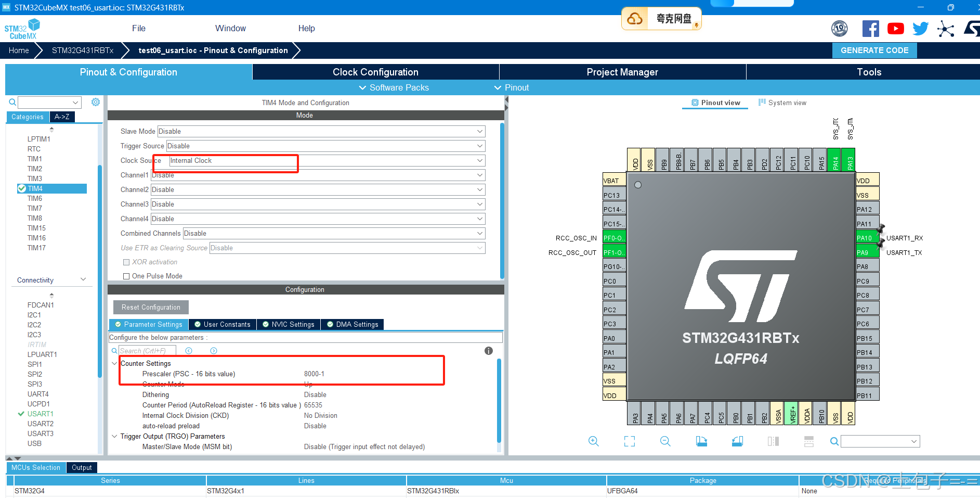
Task: Expand the Software Packs menu
Action: click(394, 87)
